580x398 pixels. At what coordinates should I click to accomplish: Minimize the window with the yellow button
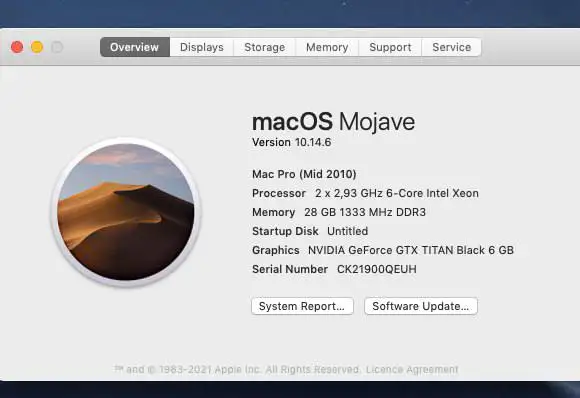(x=37, y=47)
